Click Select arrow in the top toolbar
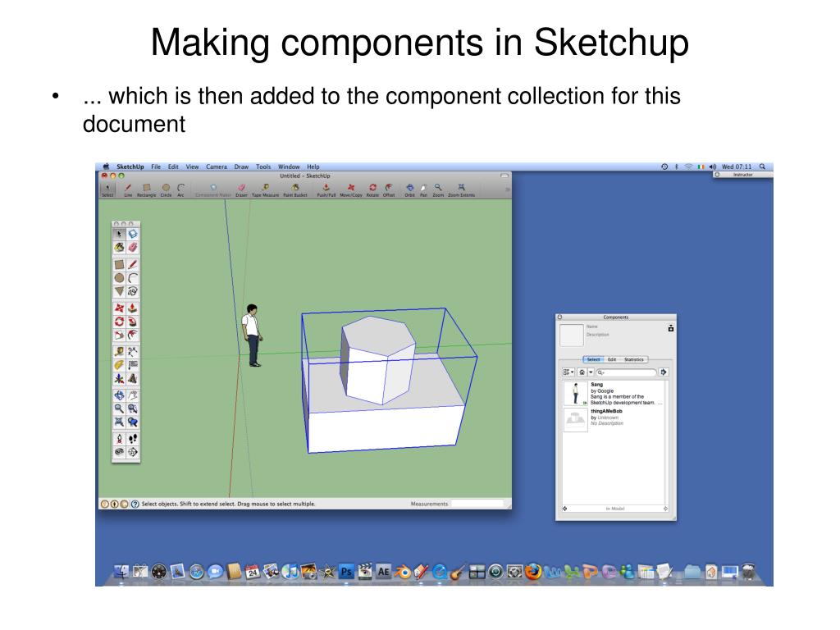The image size is (840, 630). click(x=107, y=189)
